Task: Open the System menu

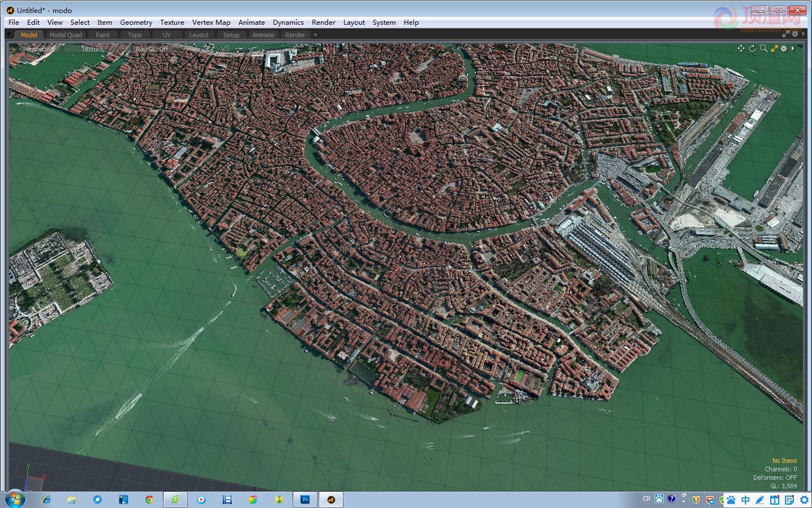Action: [384, 23]
